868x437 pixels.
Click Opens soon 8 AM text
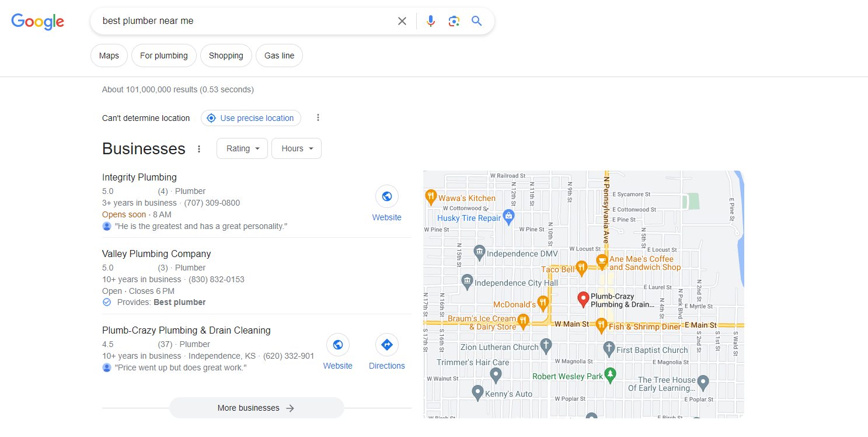137,214
